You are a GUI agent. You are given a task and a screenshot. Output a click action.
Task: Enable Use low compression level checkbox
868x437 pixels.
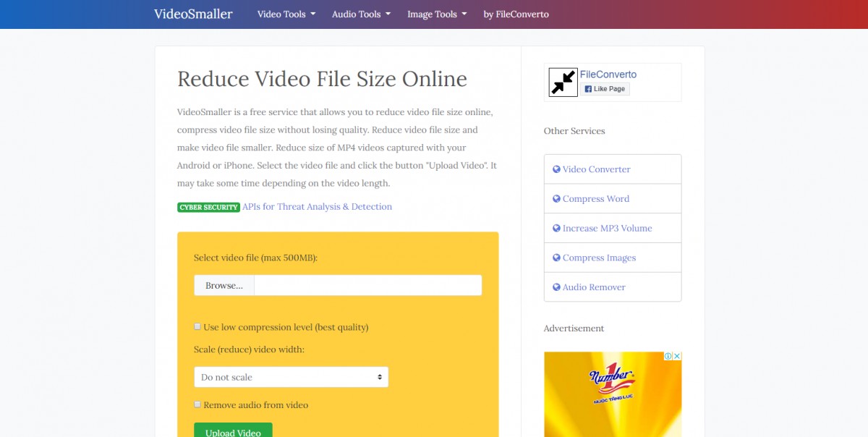click(197, 326)
